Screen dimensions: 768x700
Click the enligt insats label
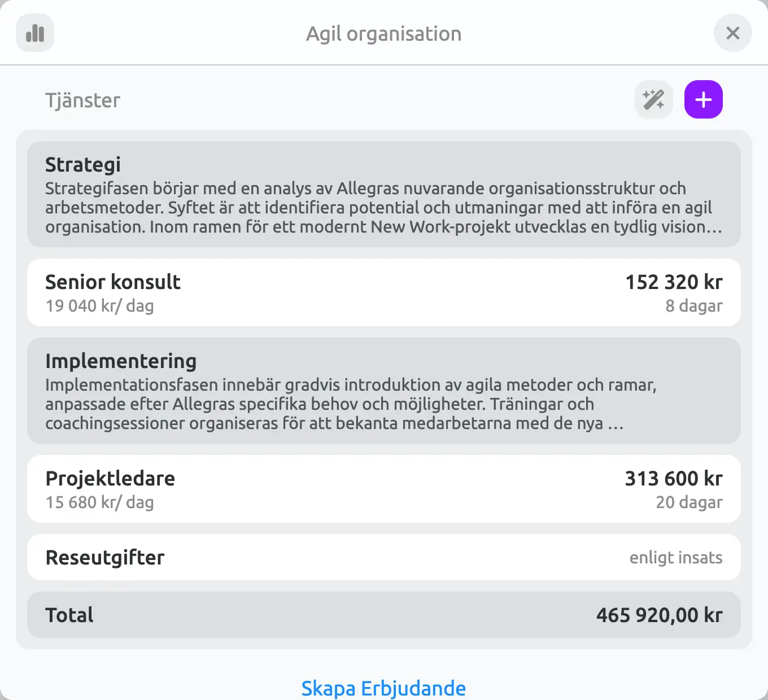click(676, 558)
